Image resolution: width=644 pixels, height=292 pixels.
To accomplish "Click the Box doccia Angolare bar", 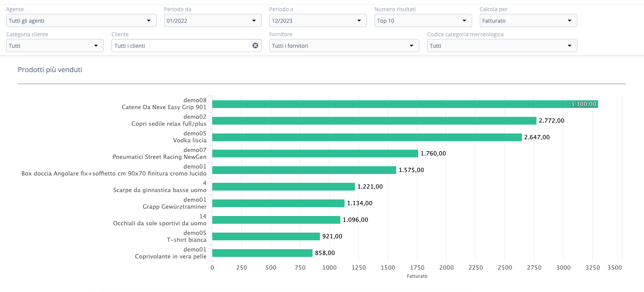I will (x=304, y=170).
